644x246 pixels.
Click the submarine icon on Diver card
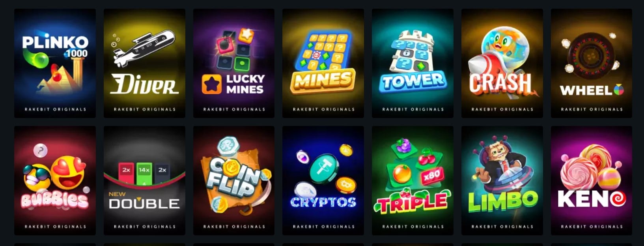click(x=144, y=48)
